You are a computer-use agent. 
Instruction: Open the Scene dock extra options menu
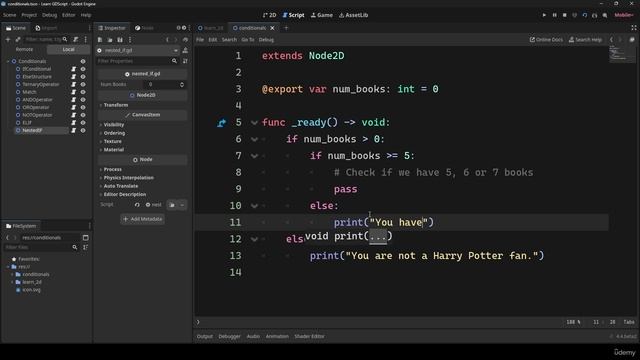pyautogui.click(x=85, y=40)
